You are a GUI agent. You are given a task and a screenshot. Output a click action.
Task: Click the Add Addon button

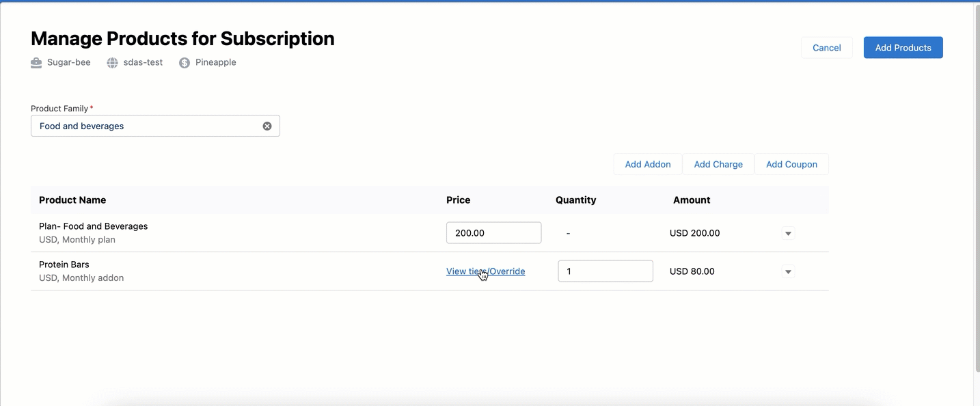647,164
